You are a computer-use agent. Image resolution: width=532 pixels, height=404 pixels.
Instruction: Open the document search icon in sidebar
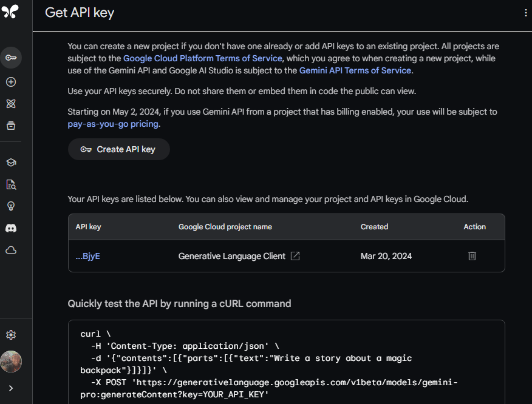pos(11,185)
